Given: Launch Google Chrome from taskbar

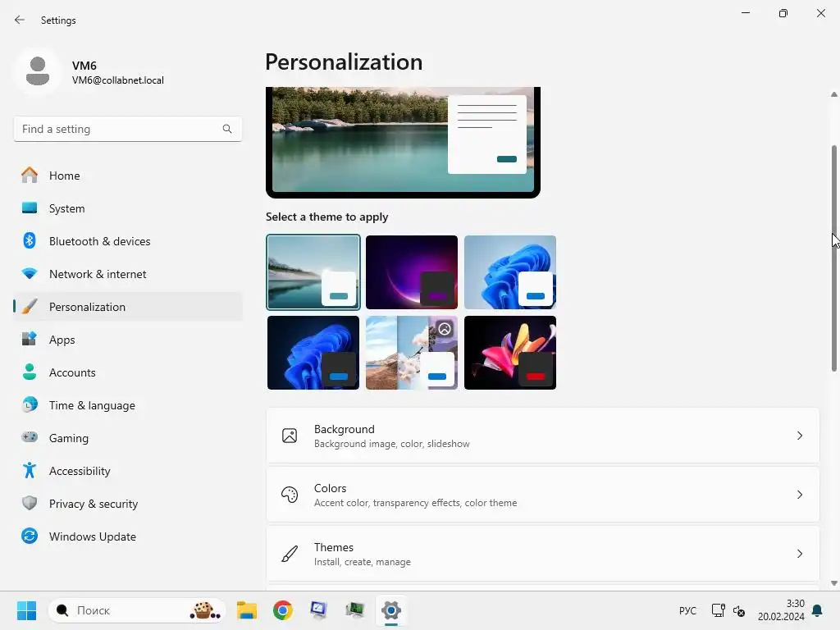Looking at the screenshot, I should [x=283, y=610].
